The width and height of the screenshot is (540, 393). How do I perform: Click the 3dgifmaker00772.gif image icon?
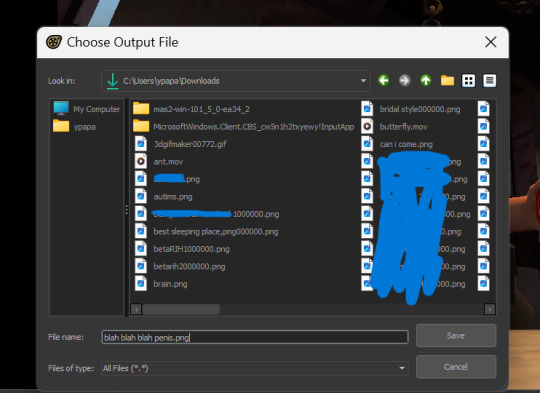click(x=141, y=144)
